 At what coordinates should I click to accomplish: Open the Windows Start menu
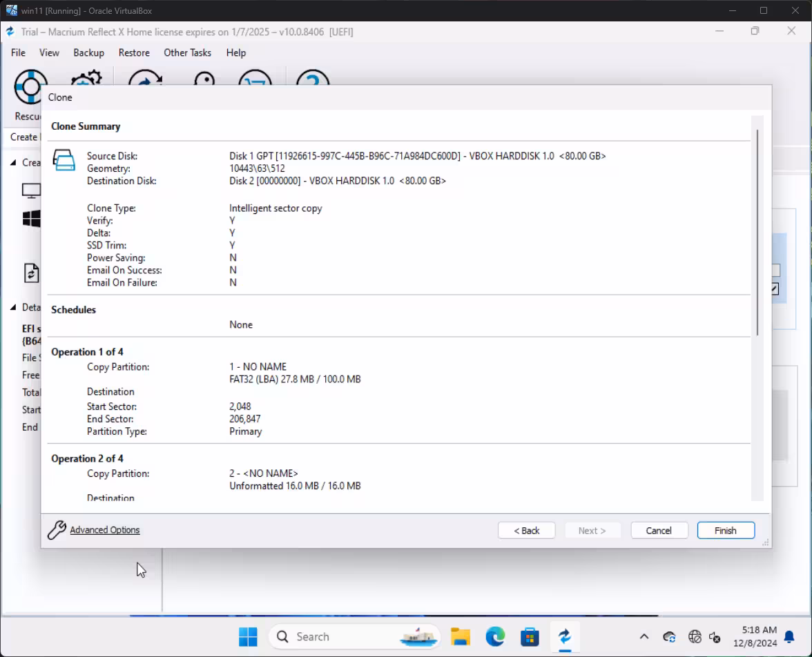tap(248, 637)
